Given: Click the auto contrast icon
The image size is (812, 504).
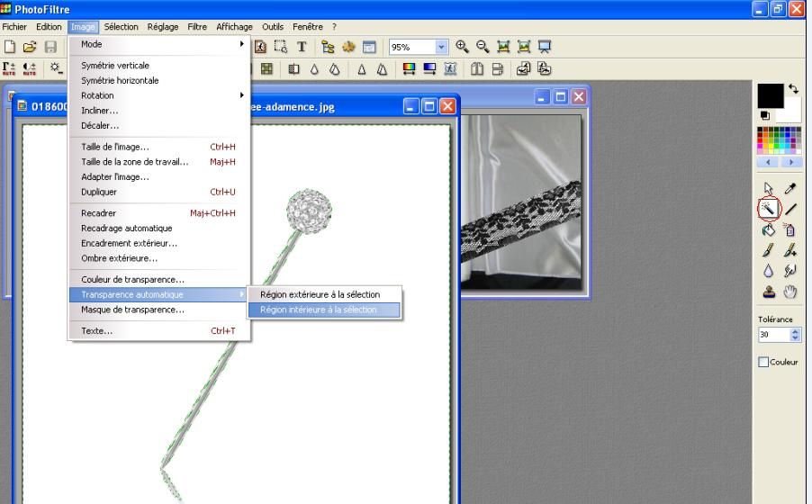Looking at the screenshot, I should point(30,68).
